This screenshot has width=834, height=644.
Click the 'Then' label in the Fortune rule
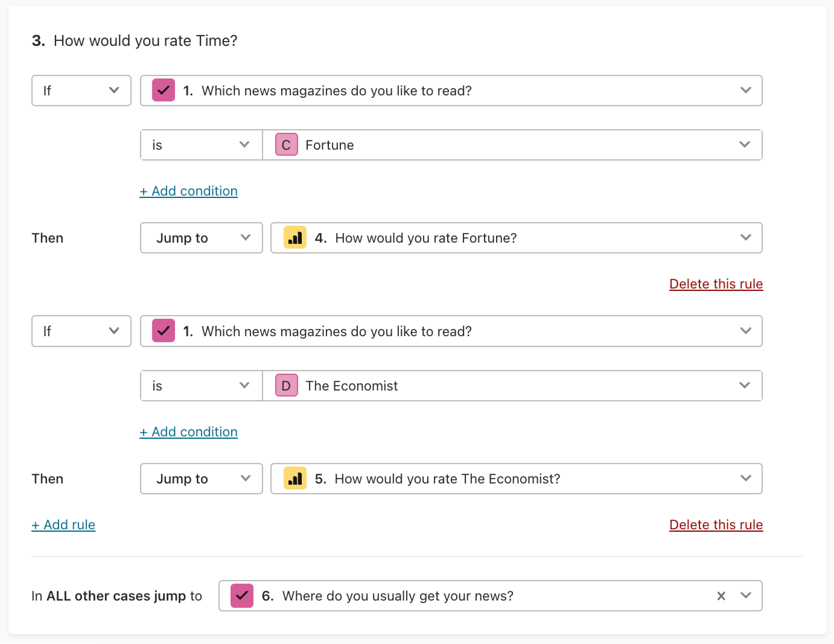pyautogui.click(x=47, y=238)
